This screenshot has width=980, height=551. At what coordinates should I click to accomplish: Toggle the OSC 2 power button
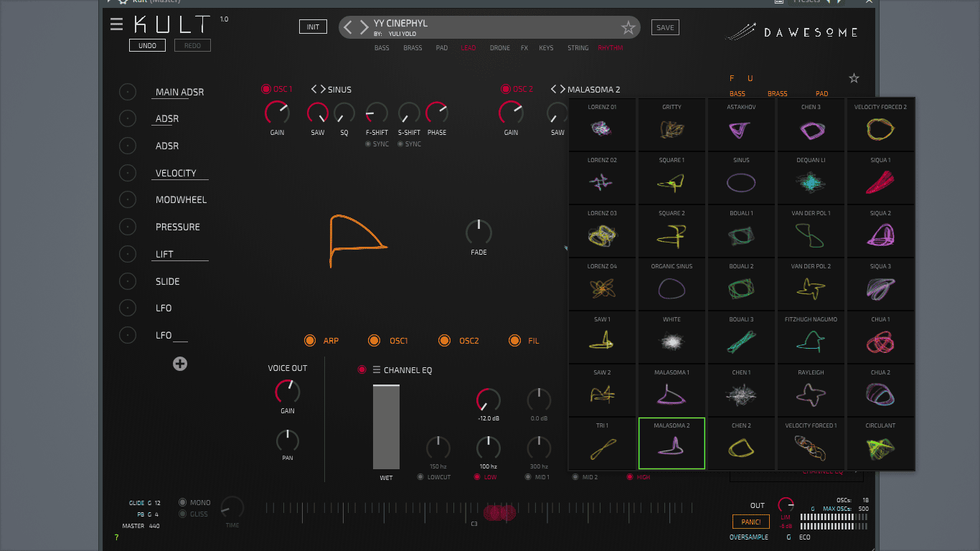pyautogui.click(x=506, y=89)
